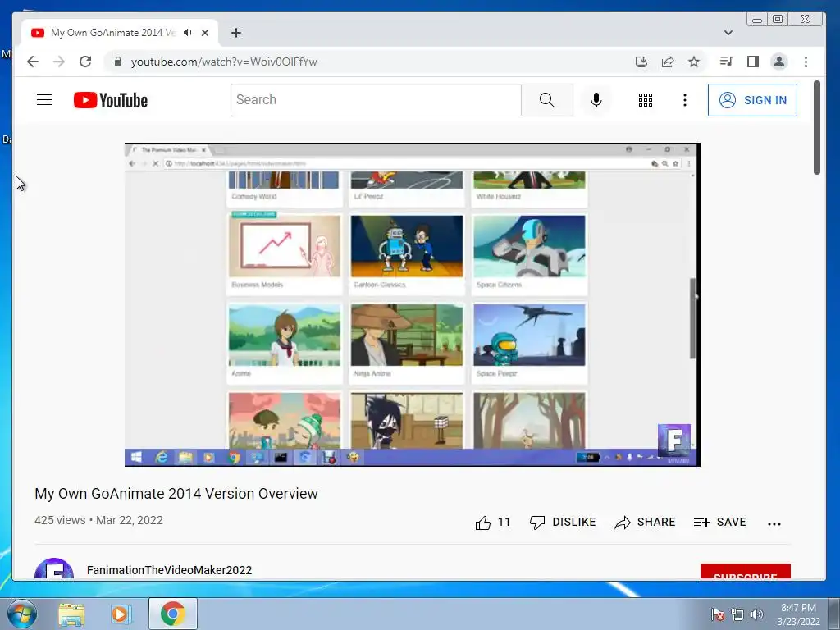The width and height of the screenshot is (840, 630).
Task: Click the network tray icon
Action: point(737,614)
